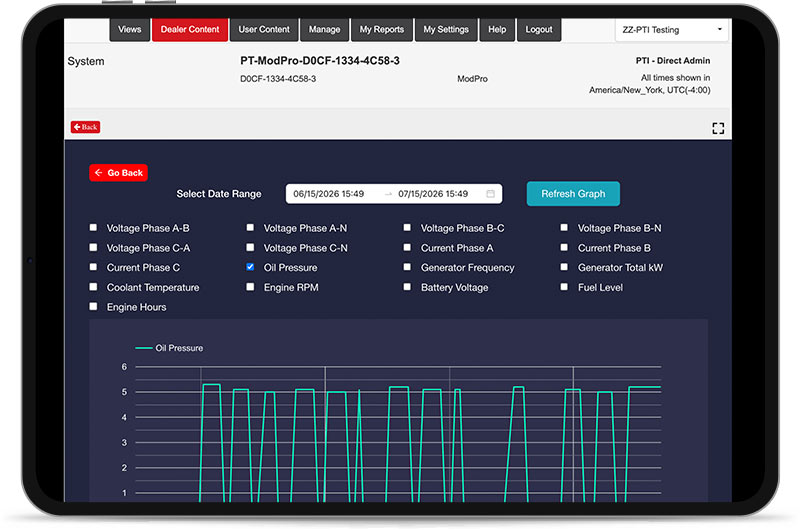The width and height of the screenshot is (800, 530).
Task: Click the fullscreen expand icon
Action: coord(718,128)
